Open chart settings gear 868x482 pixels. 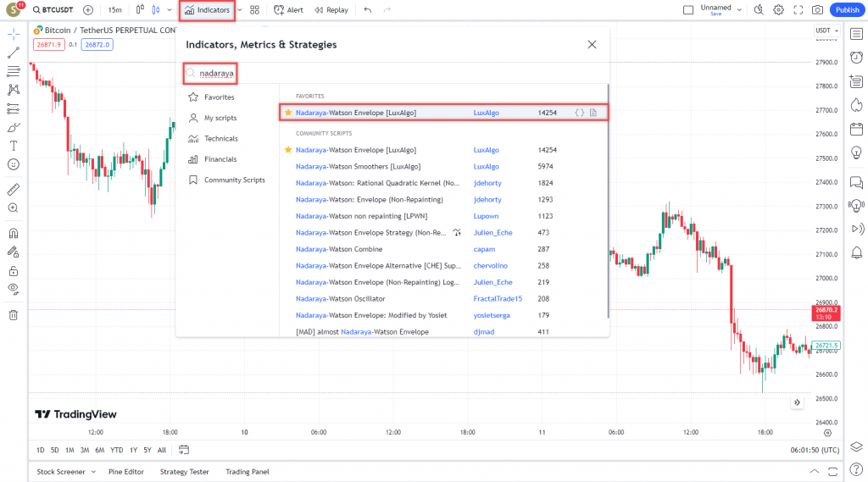pyautogui.click(x=778, y=10)
